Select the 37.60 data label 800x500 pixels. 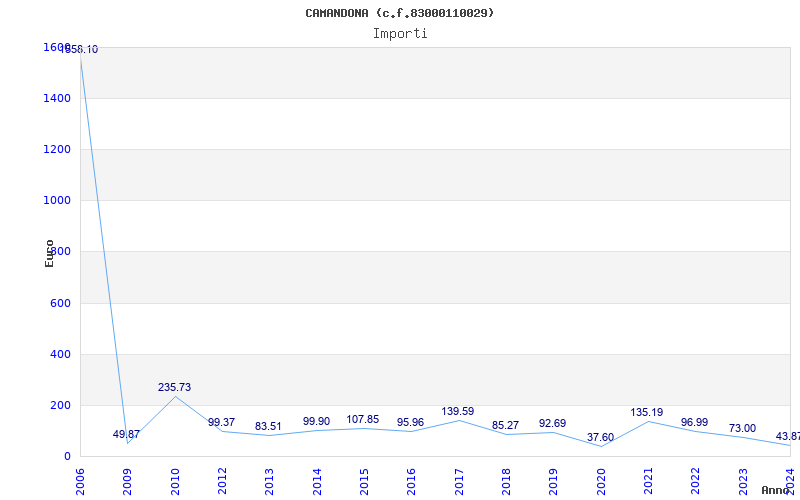(601, 437)
